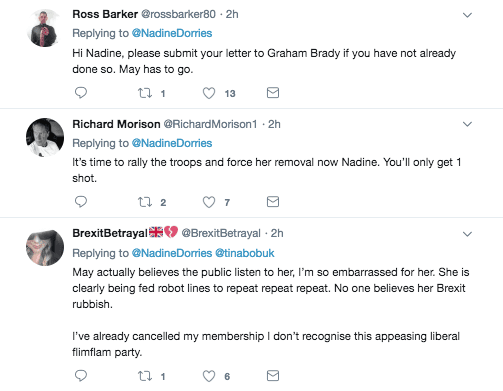Screen dimensions: 503x391
Task: Reply to Ross Barker's tweet
Action: pos(81,93)
